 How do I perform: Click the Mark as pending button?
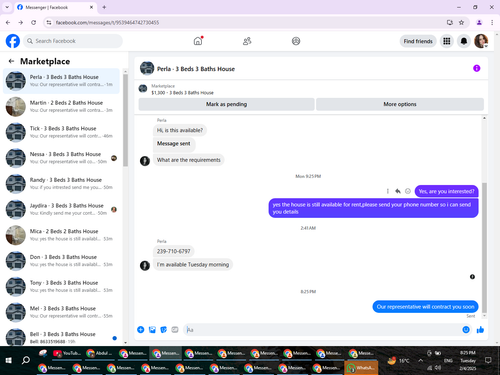tap(226, 104)
